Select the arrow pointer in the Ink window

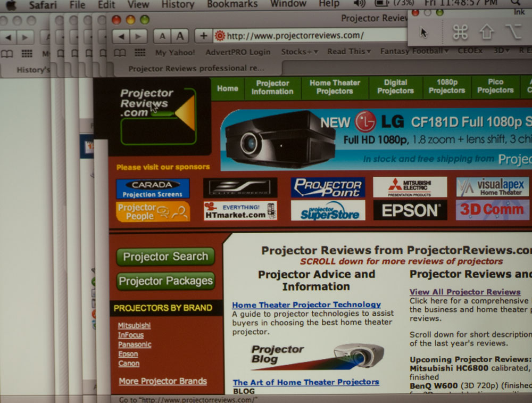pyautogui.click(x=424, y=32)
